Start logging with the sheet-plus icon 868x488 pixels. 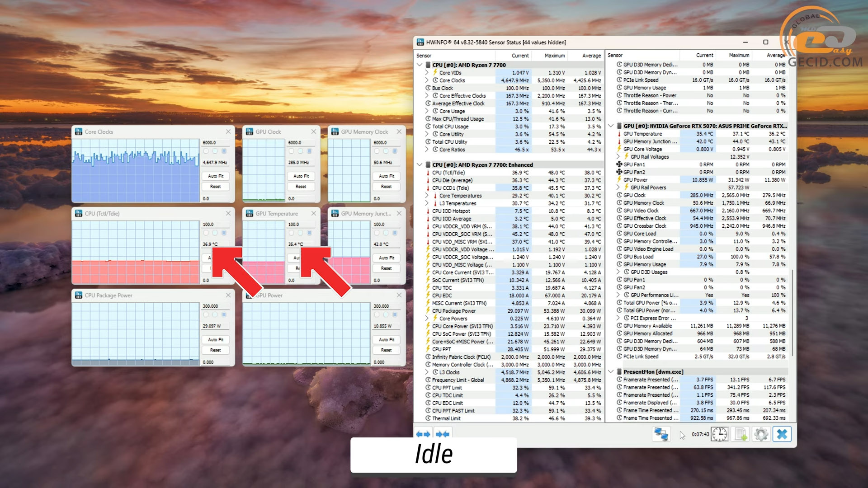point(741,434)
